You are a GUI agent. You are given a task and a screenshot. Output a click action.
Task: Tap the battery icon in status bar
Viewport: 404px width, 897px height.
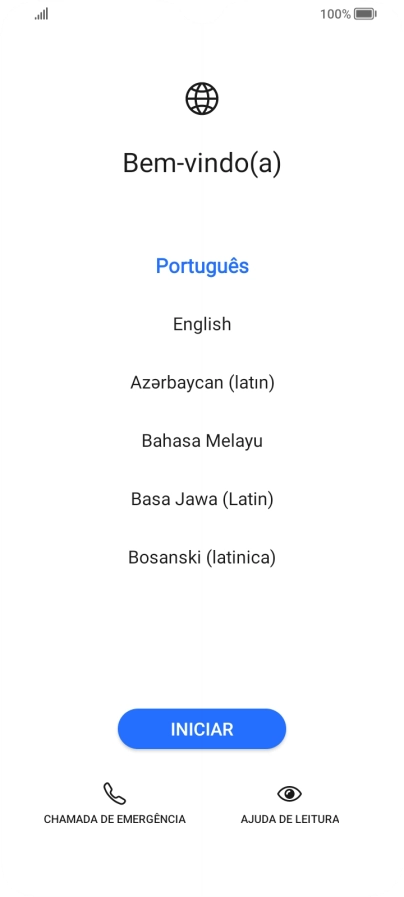pyautogui.click(x=365, y=14)
